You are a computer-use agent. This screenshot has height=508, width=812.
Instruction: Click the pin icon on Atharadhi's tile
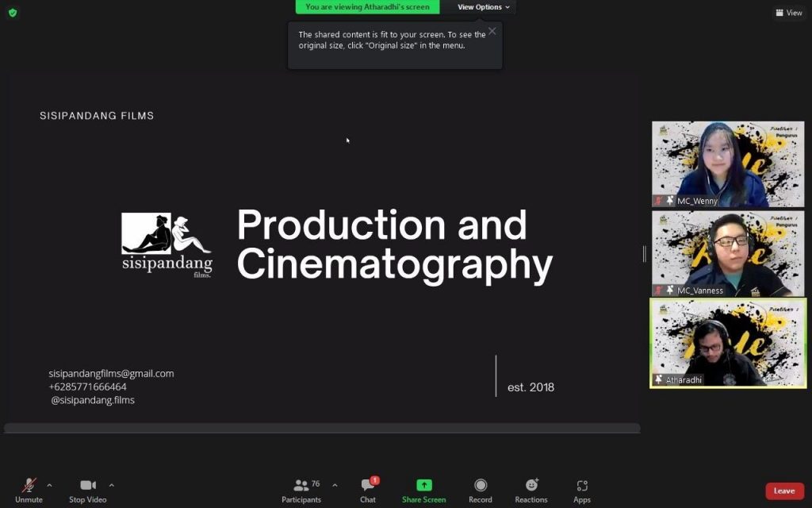[659, 379]
